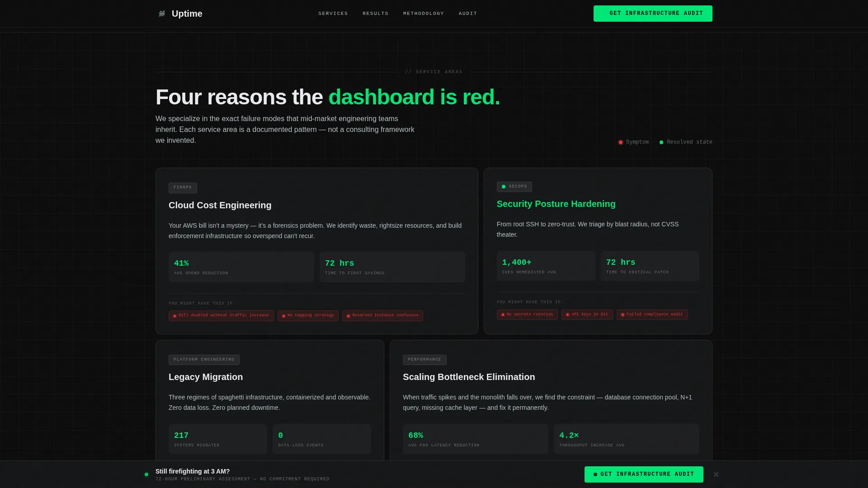Open the Results nav item
This screenshot has width=868, height=488.
pyautogui.click(x=376, y=14)
